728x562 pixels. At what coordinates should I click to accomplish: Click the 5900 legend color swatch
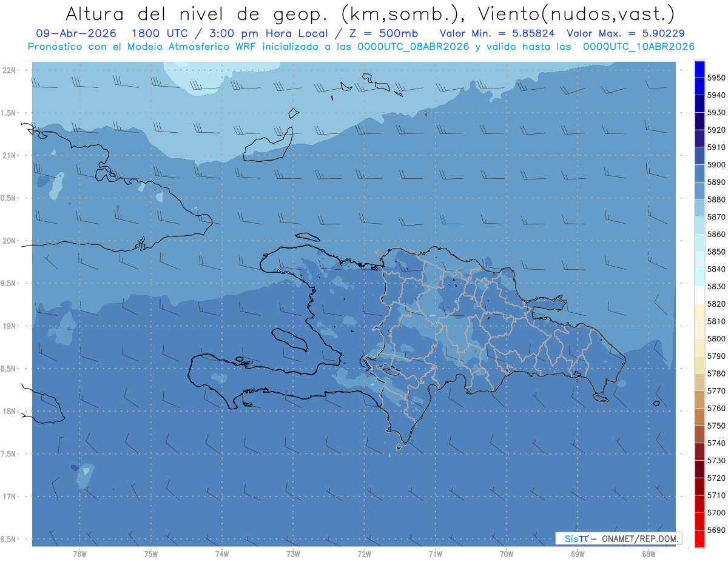[699, 156]
